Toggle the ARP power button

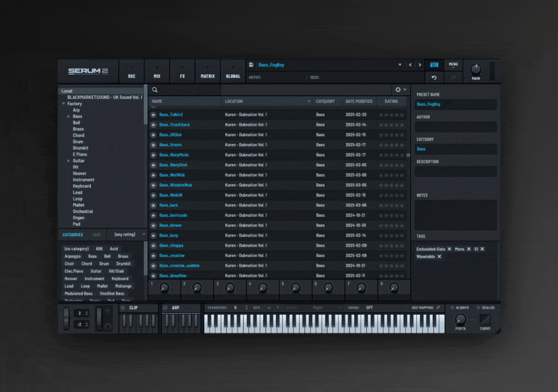click(165, 308)
